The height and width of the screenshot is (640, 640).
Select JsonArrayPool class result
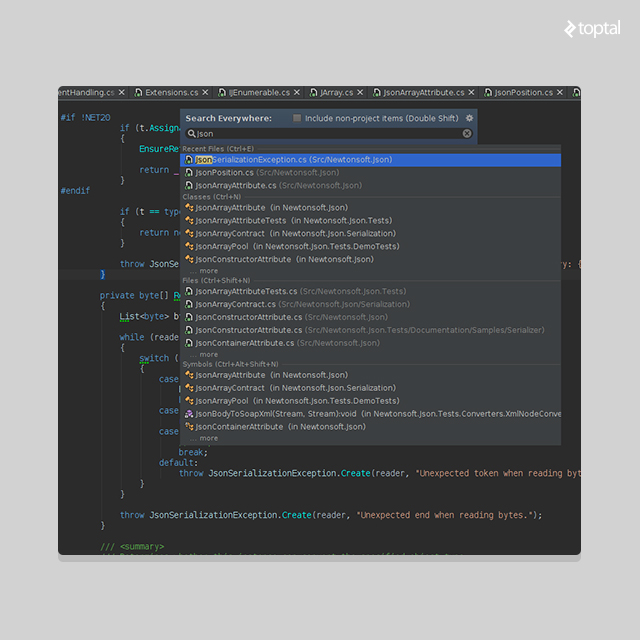[371, 247]
